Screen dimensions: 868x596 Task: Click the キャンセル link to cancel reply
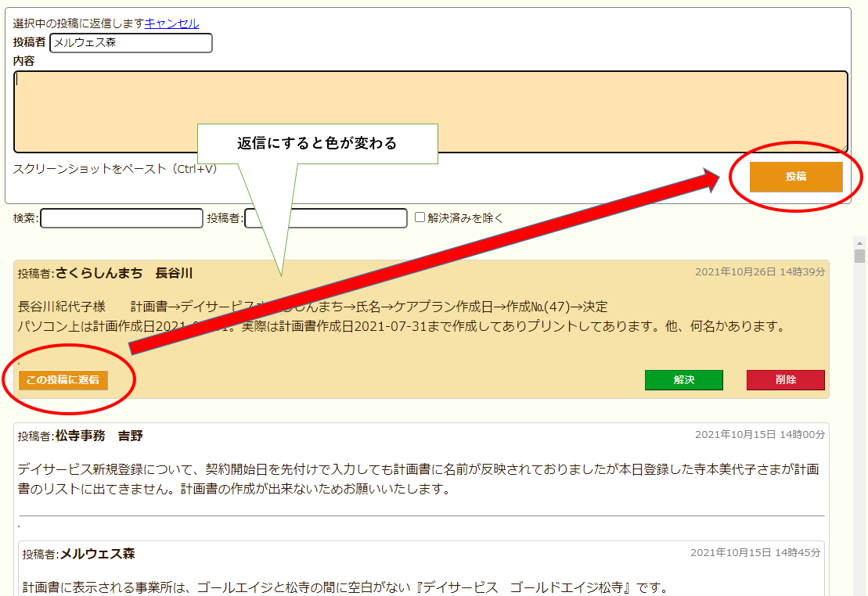(x=171, y=23)
